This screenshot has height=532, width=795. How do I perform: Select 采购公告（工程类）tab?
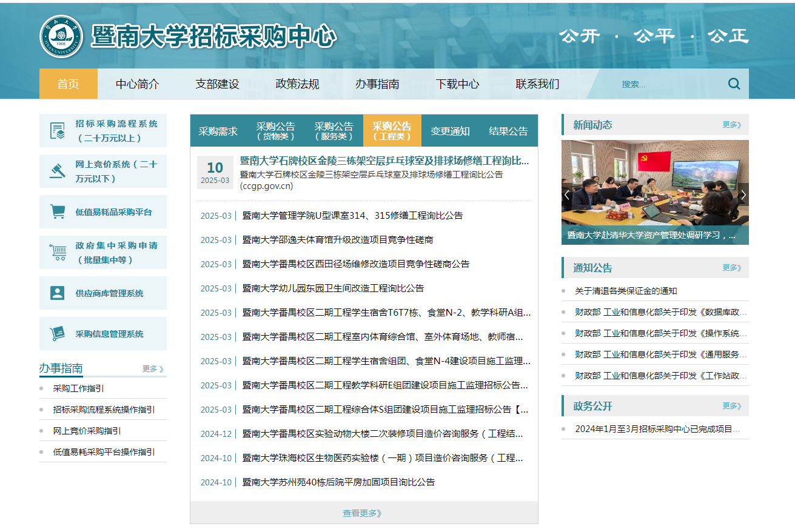[392, 131]
